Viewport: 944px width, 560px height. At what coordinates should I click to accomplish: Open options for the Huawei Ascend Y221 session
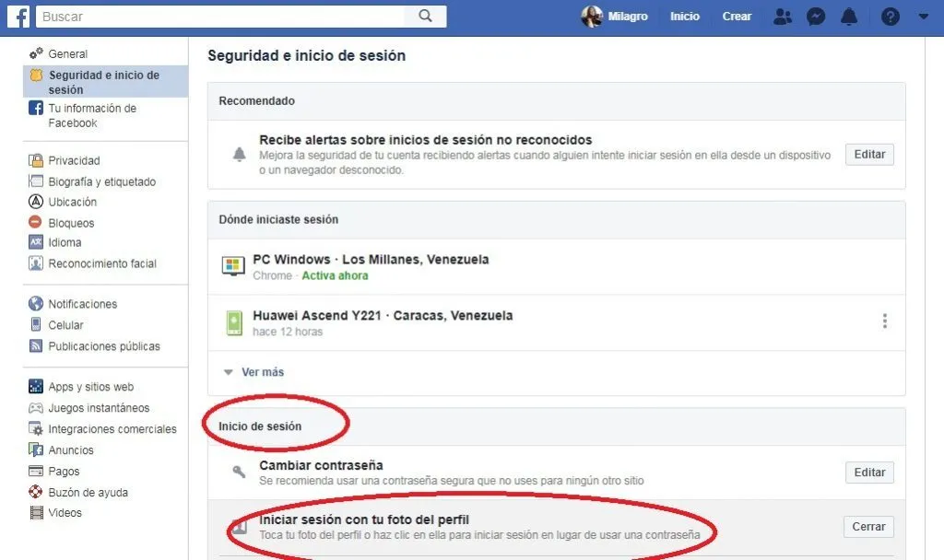tap(885, 321)
